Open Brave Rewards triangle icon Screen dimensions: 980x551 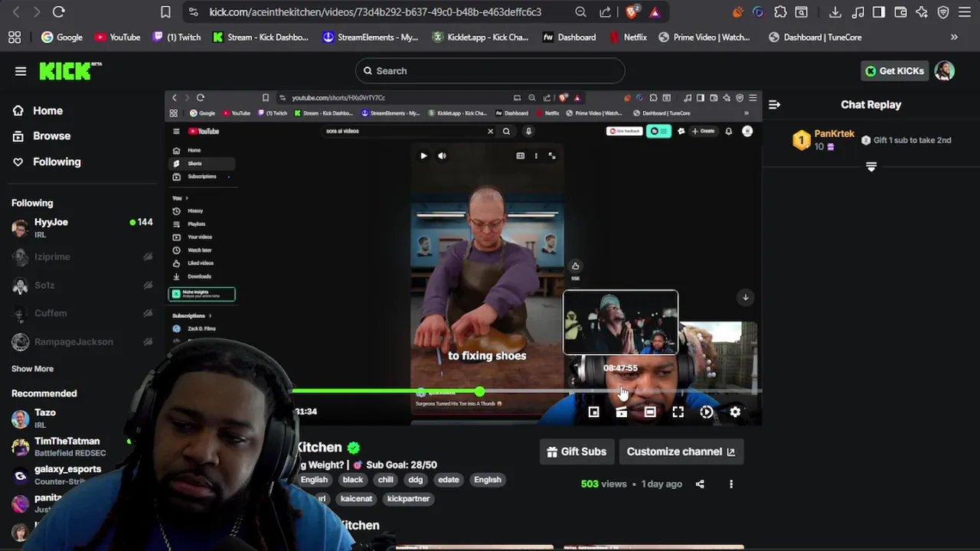(655, 11)
